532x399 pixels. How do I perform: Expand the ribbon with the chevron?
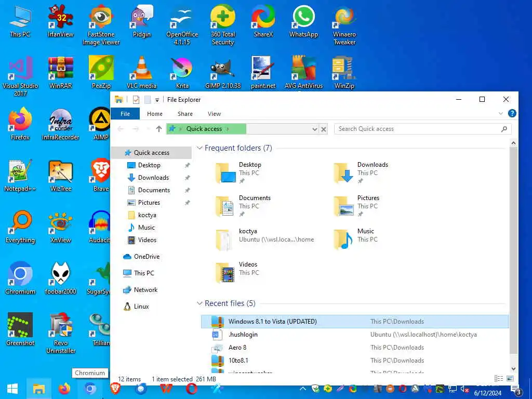pos(500,113)
